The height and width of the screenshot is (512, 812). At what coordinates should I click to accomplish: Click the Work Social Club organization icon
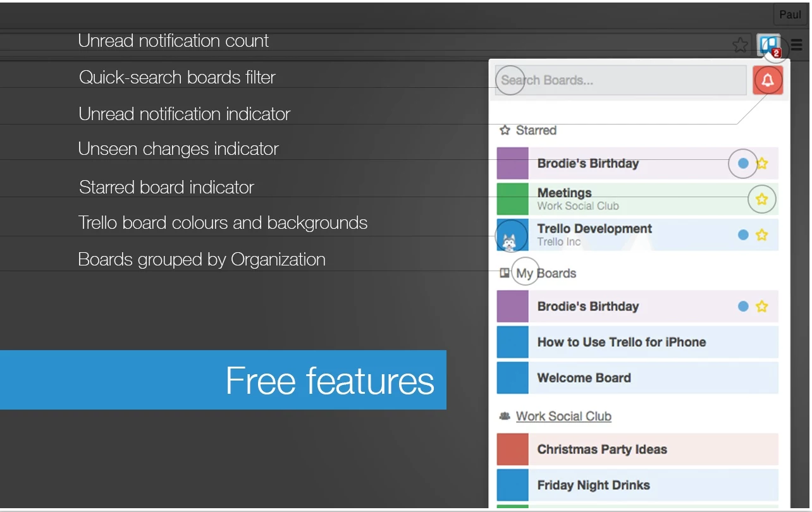click(505, 417)
